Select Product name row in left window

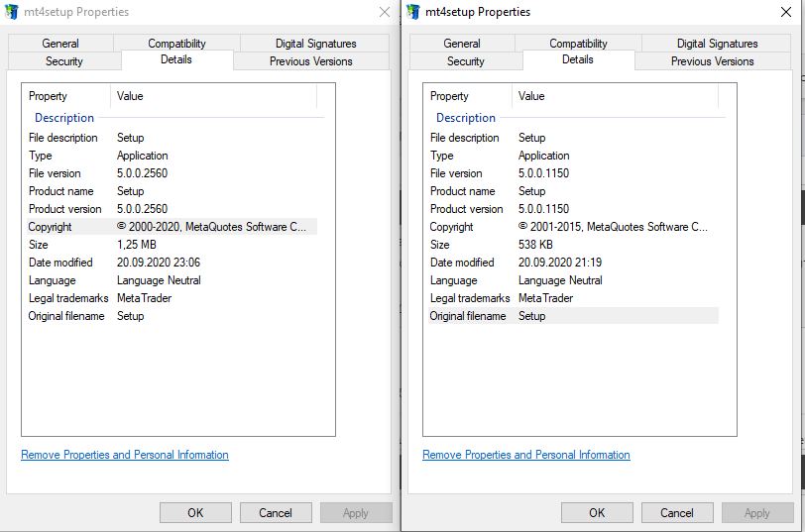pos(172,191)
